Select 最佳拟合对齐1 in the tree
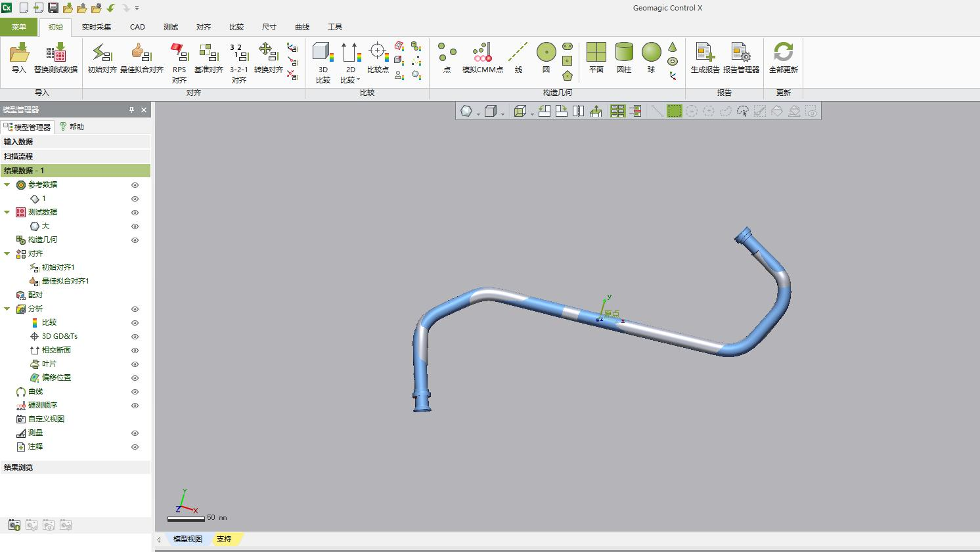980x552 pixels. (65, 281)
